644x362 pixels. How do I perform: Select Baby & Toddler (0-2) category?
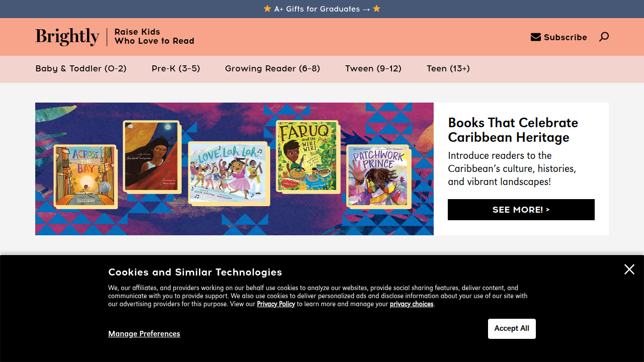coord(81,68)
